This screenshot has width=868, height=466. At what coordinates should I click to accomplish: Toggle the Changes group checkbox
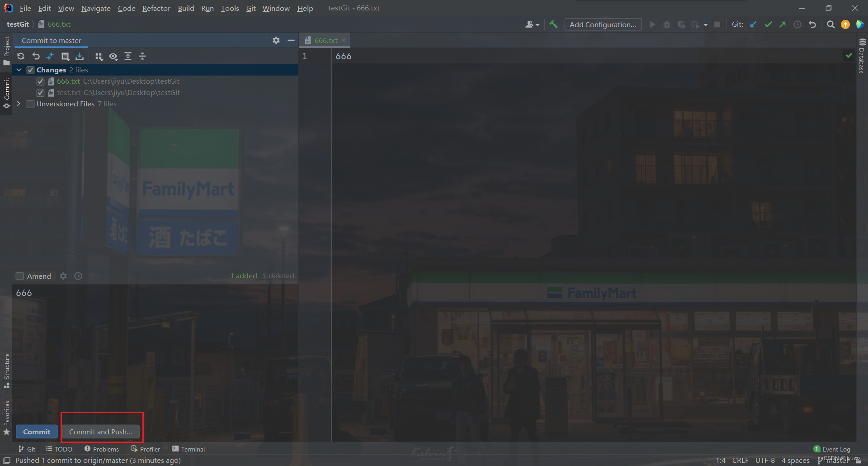click(x=31, y=70)
